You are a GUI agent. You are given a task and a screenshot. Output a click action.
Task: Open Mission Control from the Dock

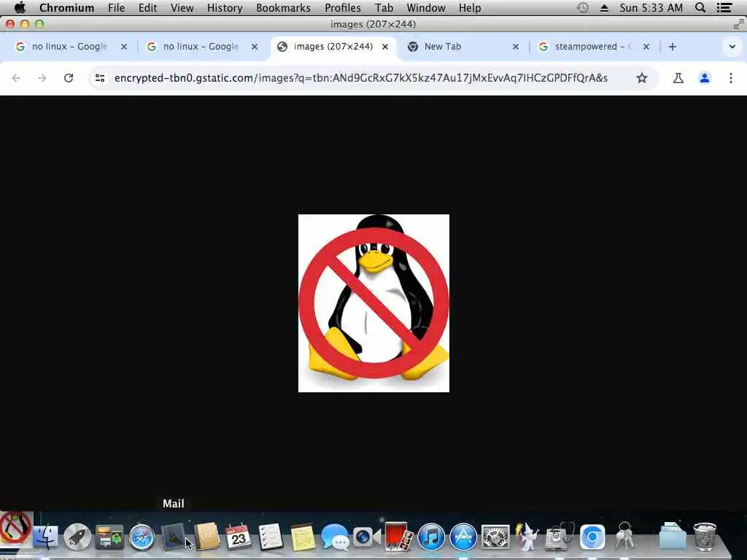click(x=109, y=537)
